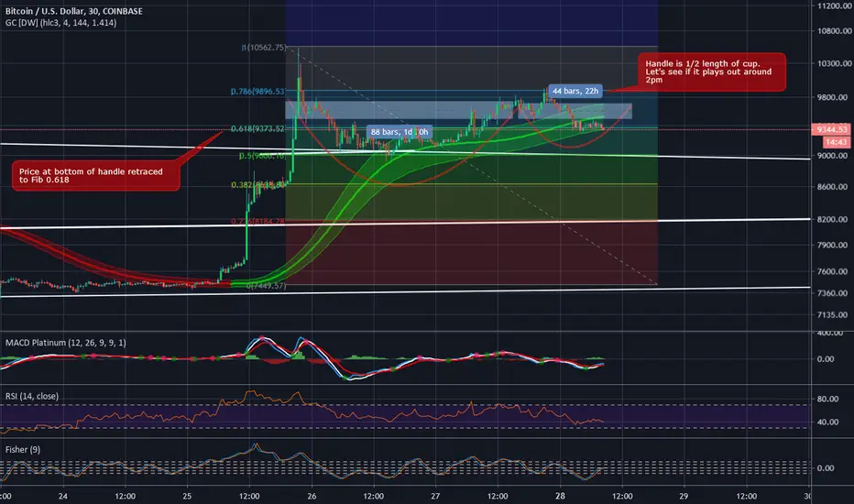Click the 'Handle is 1/2 length of cup' callout
The height and width of the screenshot is (504, 854).
711,71
